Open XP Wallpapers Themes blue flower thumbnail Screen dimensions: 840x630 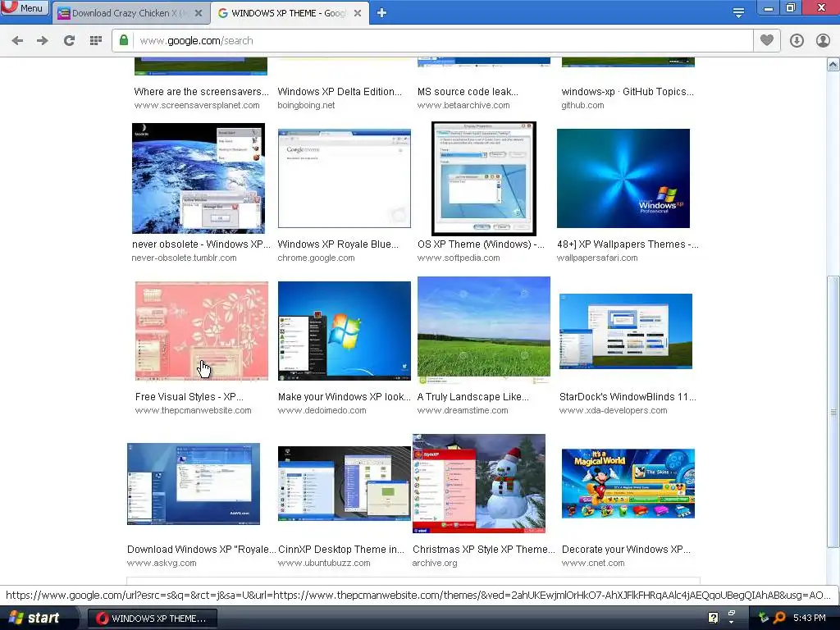point(623,178)
